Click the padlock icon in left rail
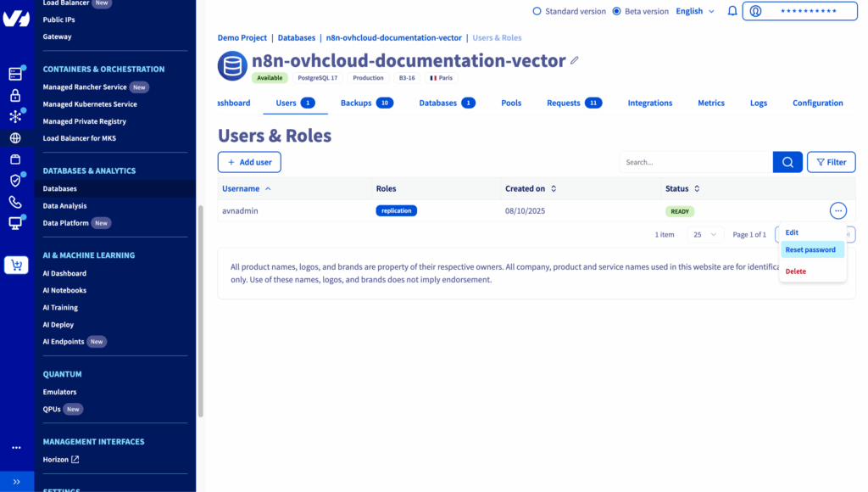Image resolution: width=868 pixels, height=492 pixels. coord(15,96)
